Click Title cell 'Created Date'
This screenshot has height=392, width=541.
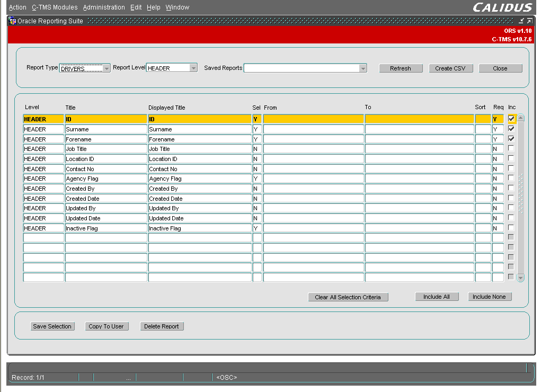pos(106,199)
